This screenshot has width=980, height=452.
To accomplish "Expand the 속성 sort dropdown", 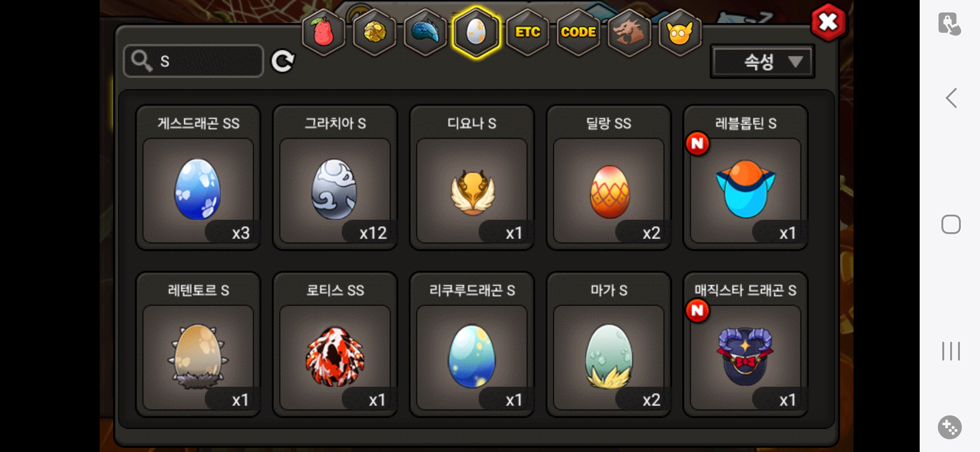I will (x=762, y=62).
